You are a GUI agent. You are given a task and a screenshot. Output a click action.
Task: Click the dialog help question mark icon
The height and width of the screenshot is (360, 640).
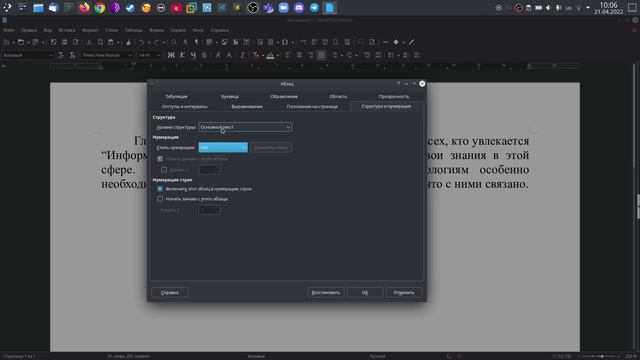[398, 84]
